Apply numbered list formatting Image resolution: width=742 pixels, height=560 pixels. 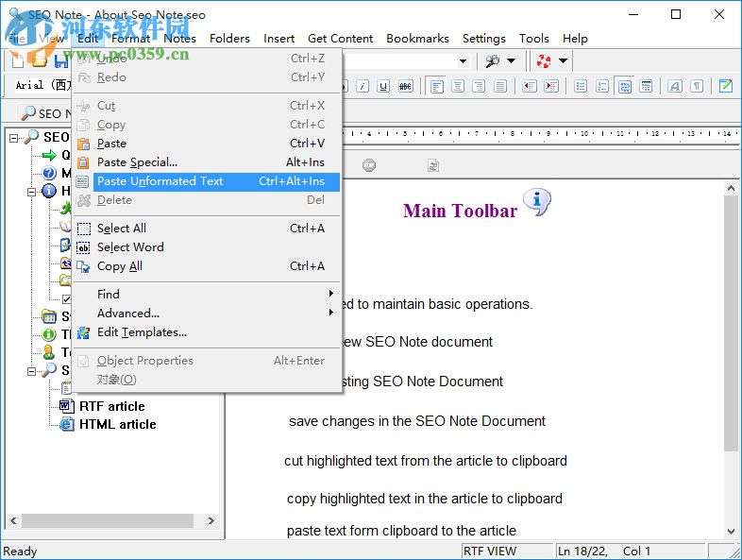coord(602,86)
